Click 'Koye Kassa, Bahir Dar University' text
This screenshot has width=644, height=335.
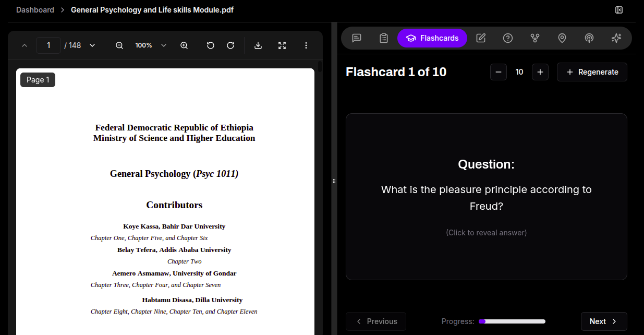click(174, 226)
